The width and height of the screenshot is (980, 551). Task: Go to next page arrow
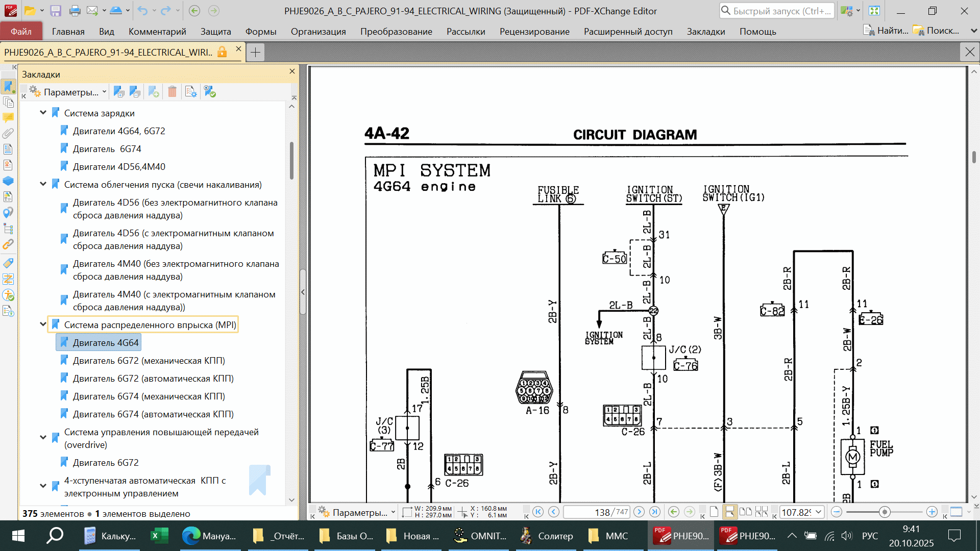pos(639,512)
